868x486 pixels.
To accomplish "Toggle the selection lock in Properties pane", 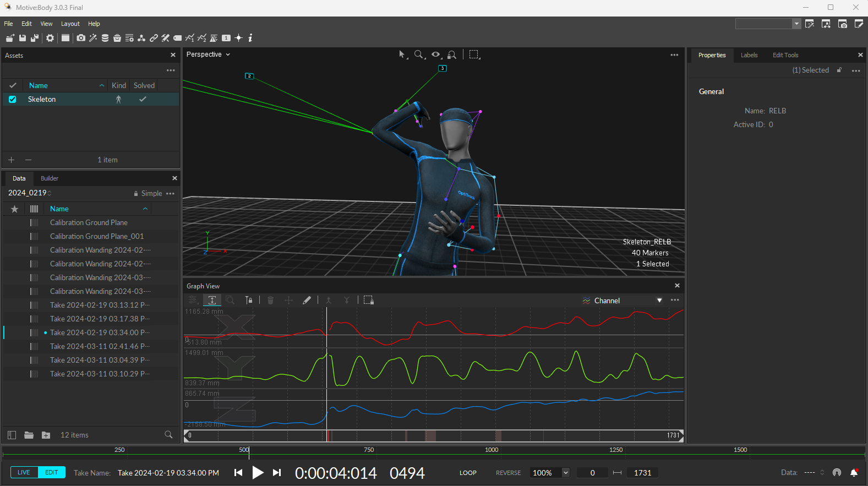I will pyautogui.click(x=839, y=70).
